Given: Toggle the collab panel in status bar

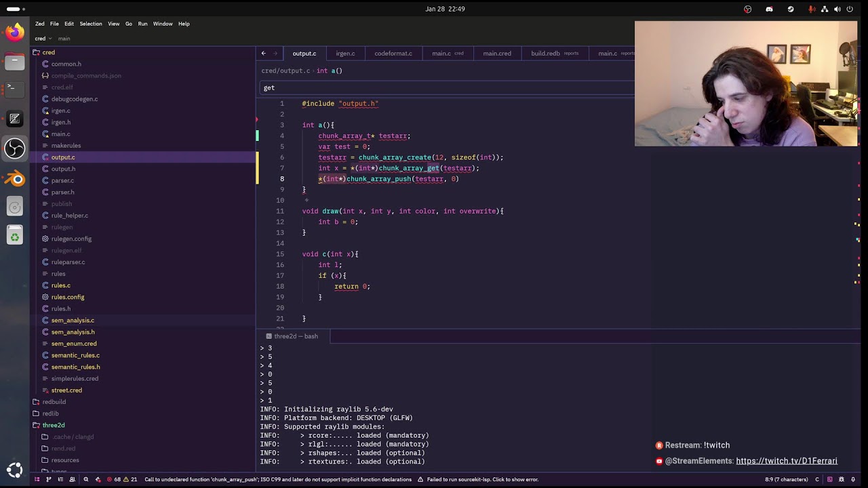Looking at the screenshot, I should click(x=72, y=479).
